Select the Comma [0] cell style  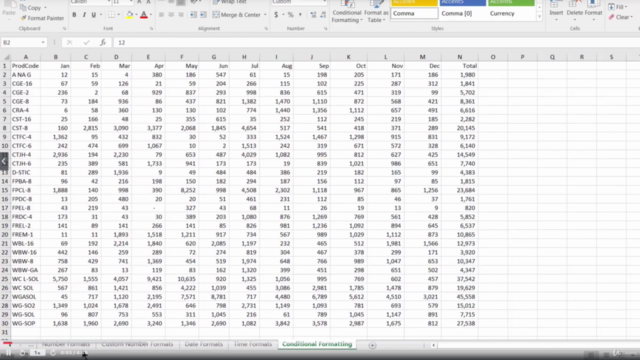pos(463,13)
